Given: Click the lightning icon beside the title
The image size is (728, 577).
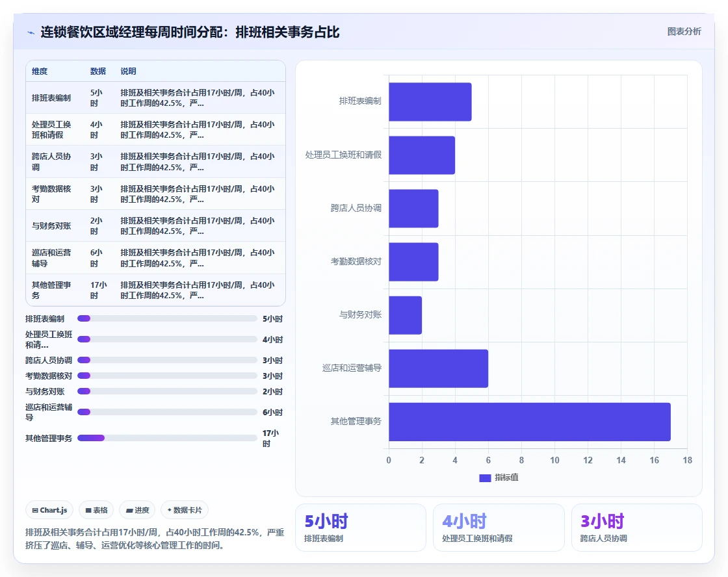Looking at the screenshot, I should pyautogui.click(x=31, y=32).
